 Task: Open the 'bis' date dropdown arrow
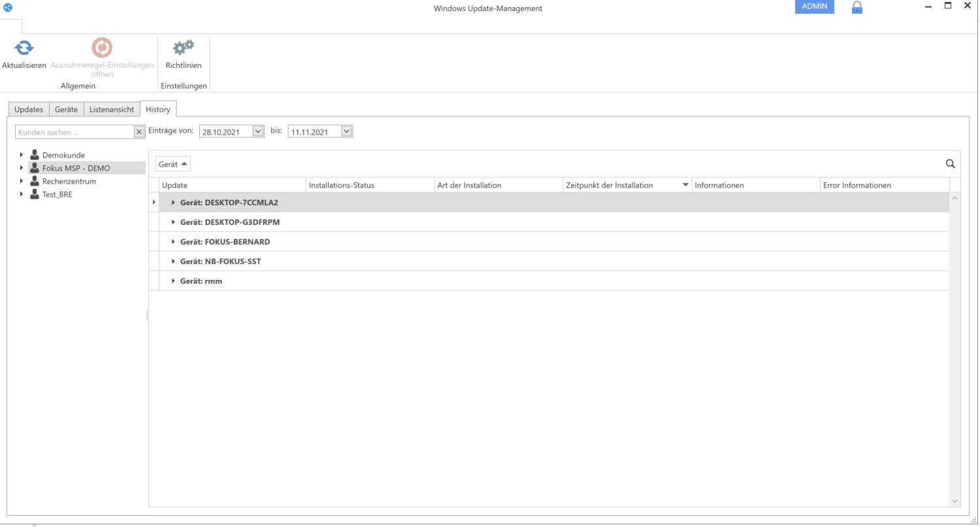pos(347,131)
